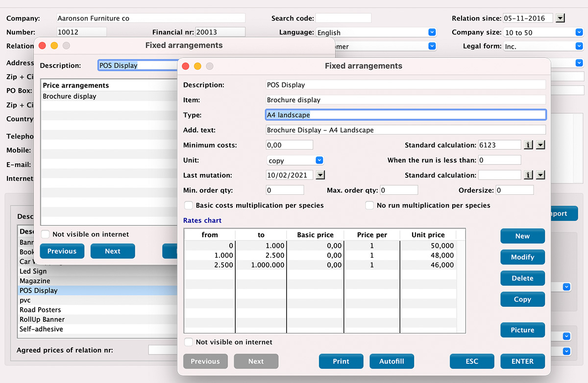Click the Min. order qty field
Screen dimensions: 588x383
(x=285, y=190)
